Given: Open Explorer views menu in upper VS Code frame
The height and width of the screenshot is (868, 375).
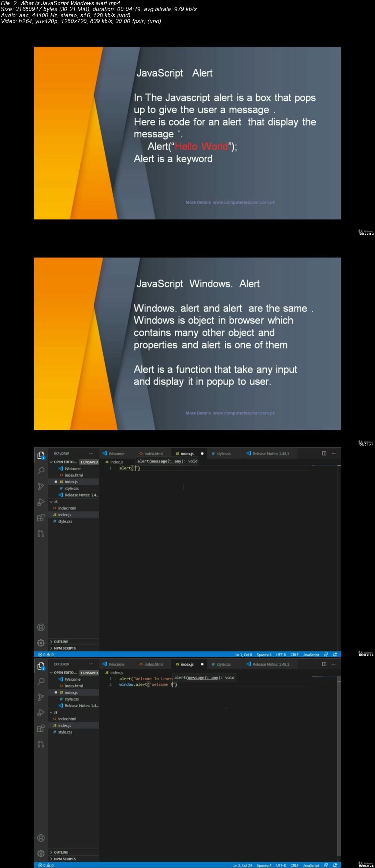Looking at the screenshot, I should click(91, 453).
